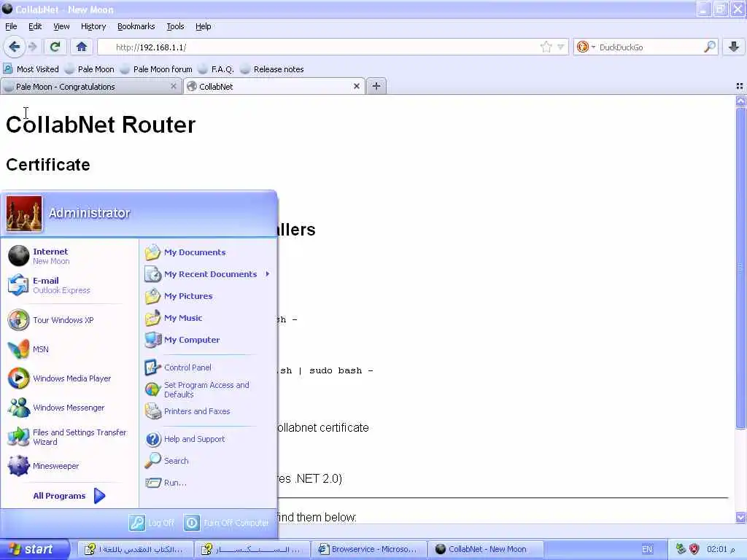Open the View menu

[61, 26]
